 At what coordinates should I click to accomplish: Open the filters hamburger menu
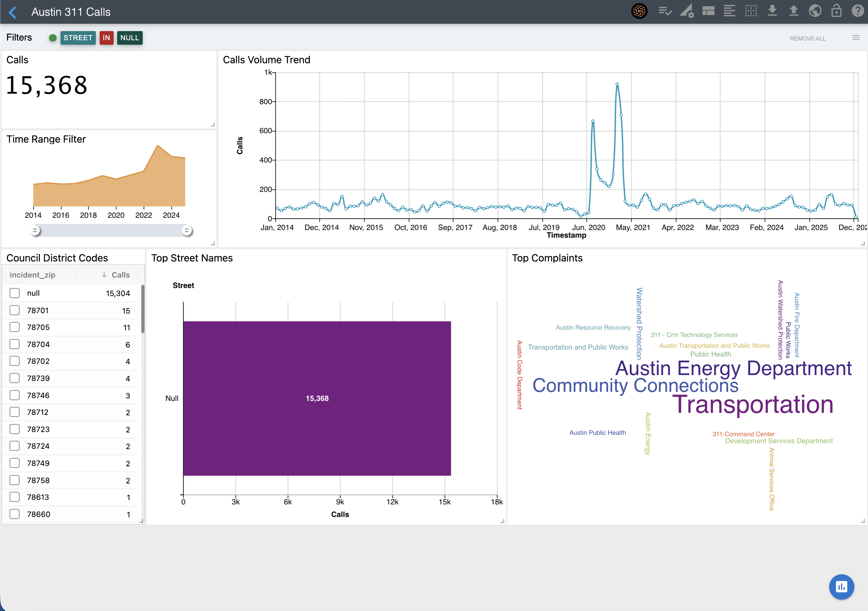click(x=856, y=38)
